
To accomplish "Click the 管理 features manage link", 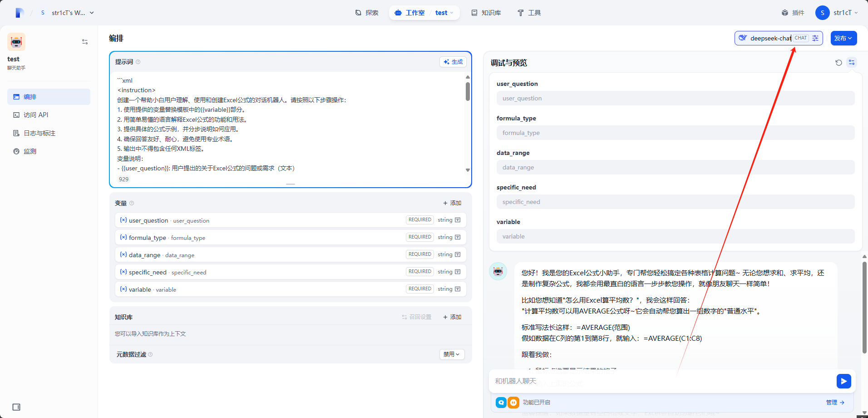I will point(835,403).
